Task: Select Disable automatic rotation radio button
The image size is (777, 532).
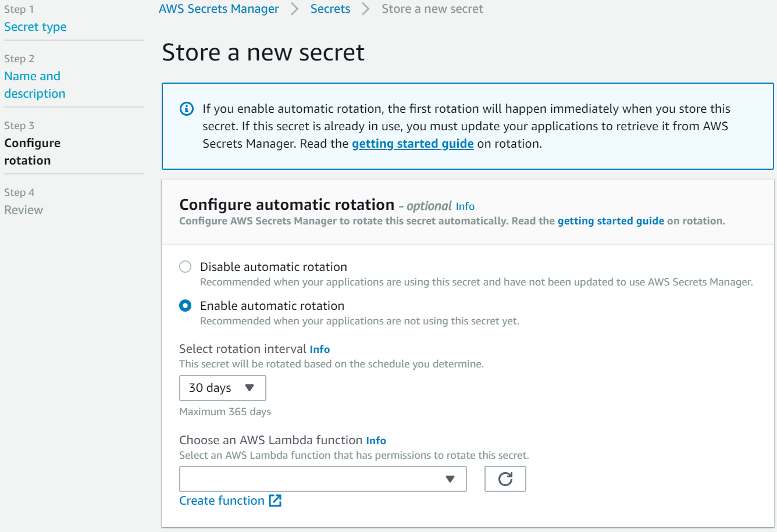Action: (185, 267)
